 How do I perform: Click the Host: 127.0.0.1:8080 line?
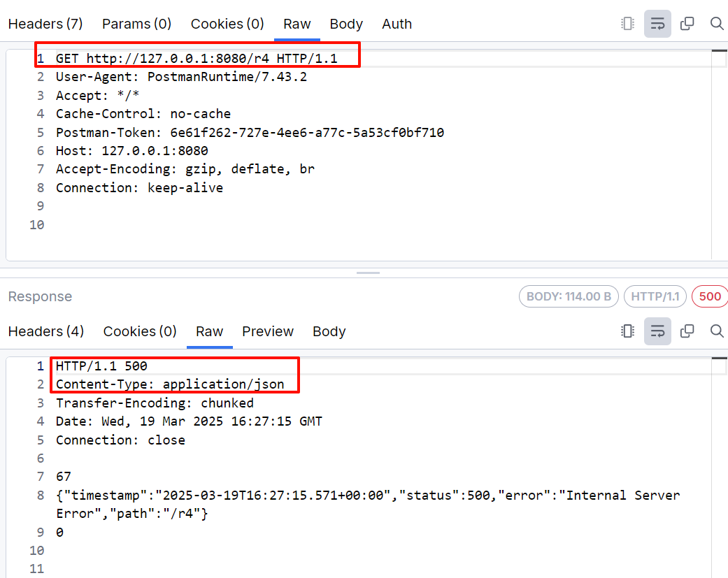pyautogui.click(x=132, y=151)
